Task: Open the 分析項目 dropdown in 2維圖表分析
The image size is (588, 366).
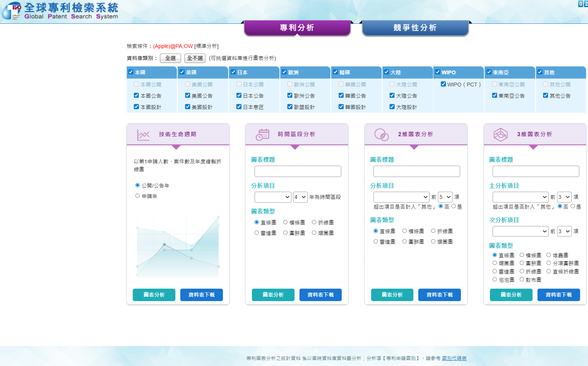Action: click(401, 197)
